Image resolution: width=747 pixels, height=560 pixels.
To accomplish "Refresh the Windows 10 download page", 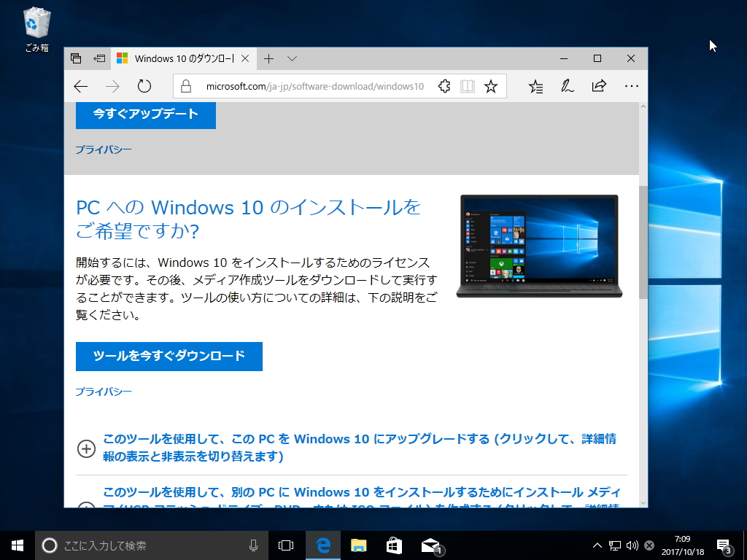I will click(144, 85).
